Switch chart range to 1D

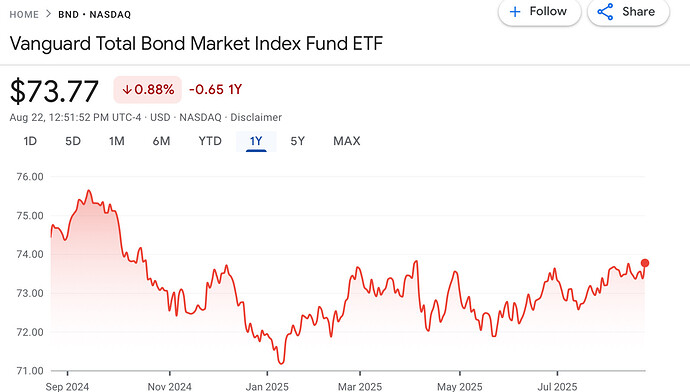[30, 141]
